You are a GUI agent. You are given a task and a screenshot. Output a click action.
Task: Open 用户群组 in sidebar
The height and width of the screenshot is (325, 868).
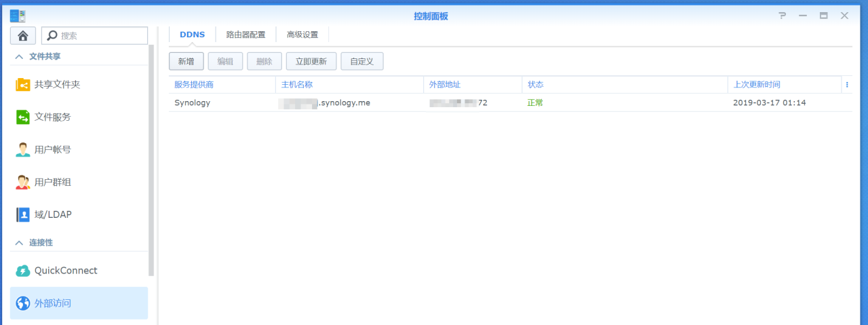[x=79, y=182]
